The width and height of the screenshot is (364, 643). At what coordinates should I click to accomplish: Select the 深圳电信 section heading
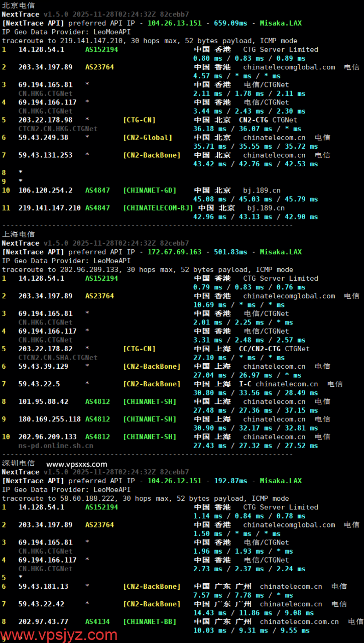19,463
